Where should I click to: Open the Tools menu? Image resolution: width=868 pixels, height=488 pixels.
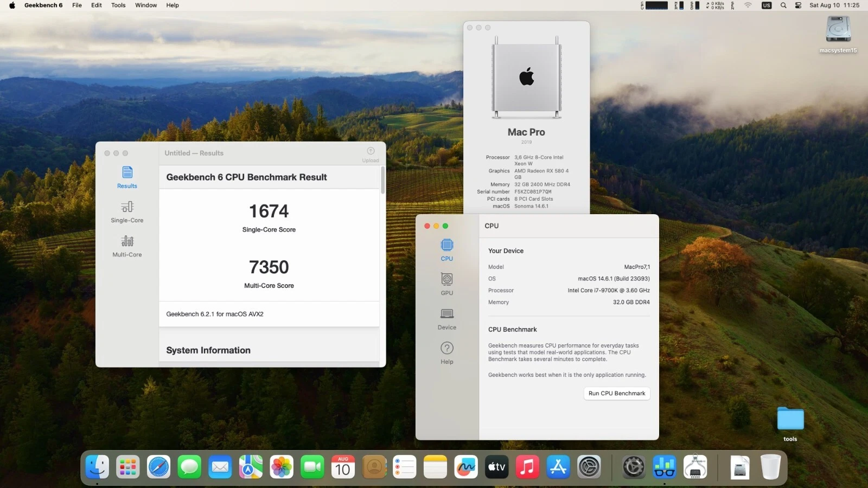118,5
